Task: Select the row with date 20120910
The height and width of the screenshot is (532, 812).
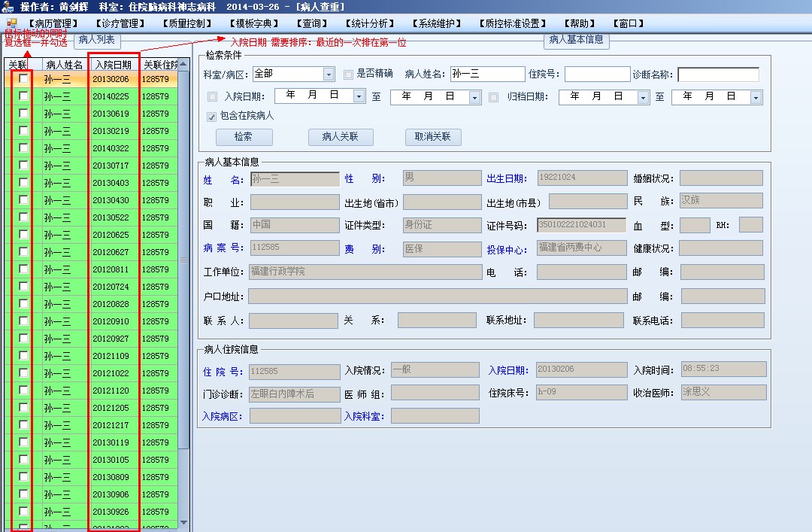Action: 92,321
